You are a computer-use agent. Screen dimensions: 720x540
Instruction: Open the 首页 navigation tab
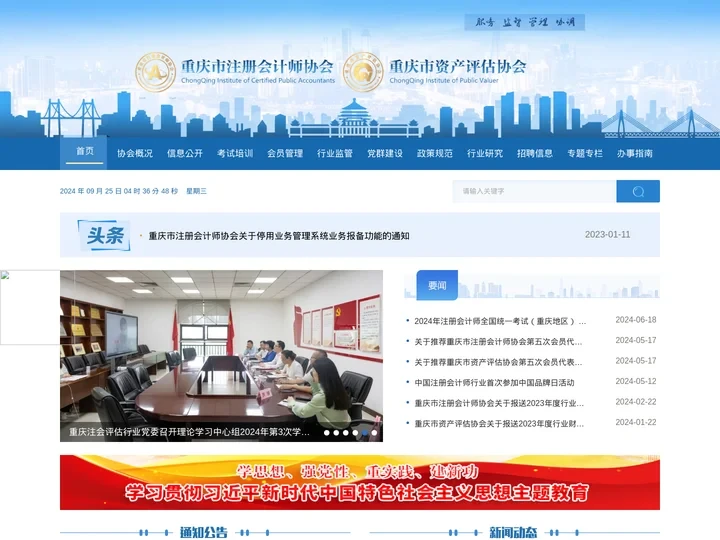click(x=84, y=151)
